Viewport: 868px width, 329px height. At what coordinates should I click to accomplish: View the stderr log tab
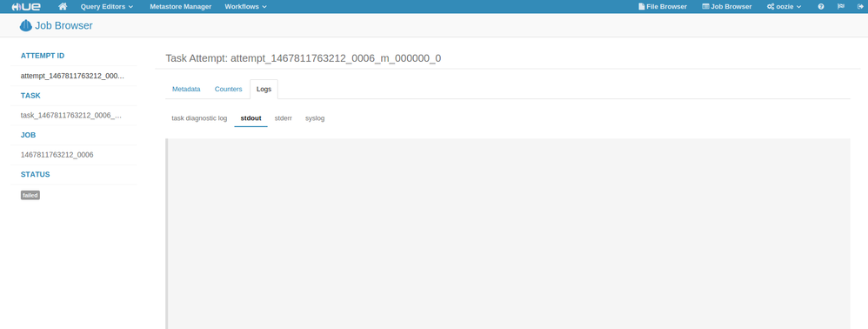(x=284, y=118)
